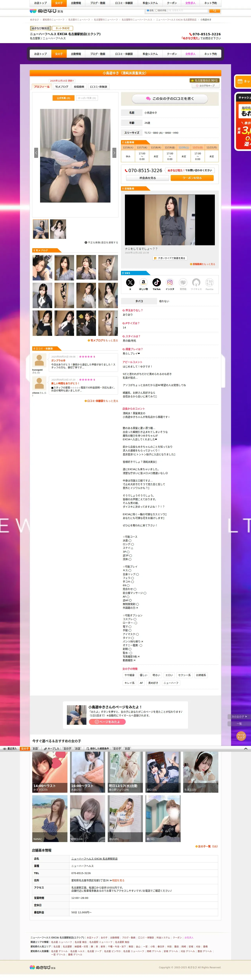Viewport: 251px width, 980px height.
Task: Click review 楽しい時間をありがとう！
Action: tap(65, 383)
